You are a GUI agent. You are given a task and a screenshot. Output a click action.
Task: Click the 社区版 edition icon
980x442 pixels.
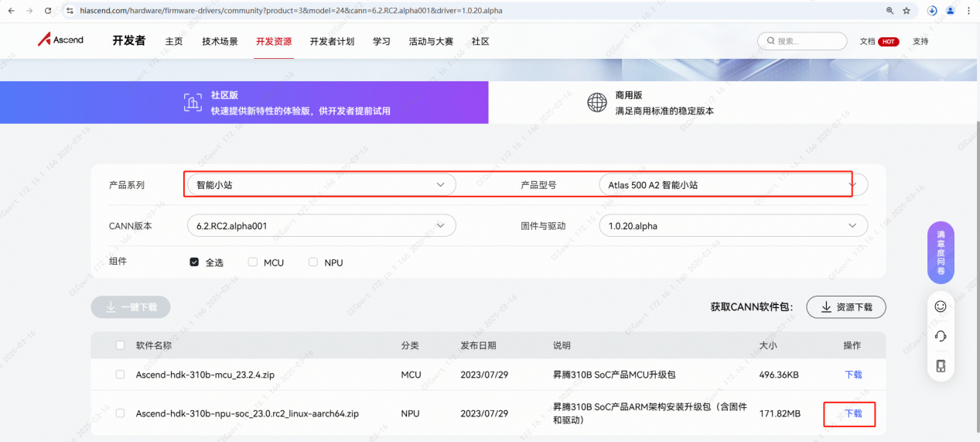pos(193,103)
